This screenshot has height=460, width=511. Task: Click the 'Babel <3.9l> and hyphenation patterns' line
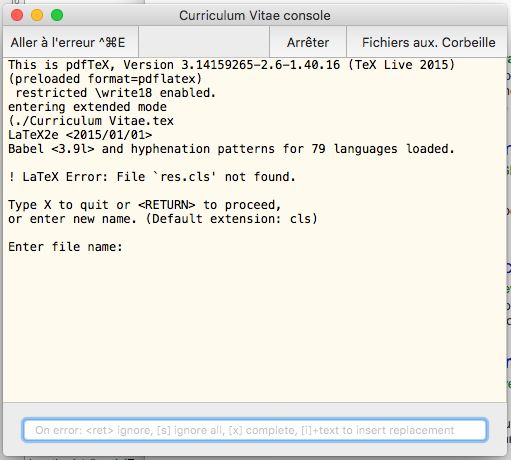tap(231, 149)
